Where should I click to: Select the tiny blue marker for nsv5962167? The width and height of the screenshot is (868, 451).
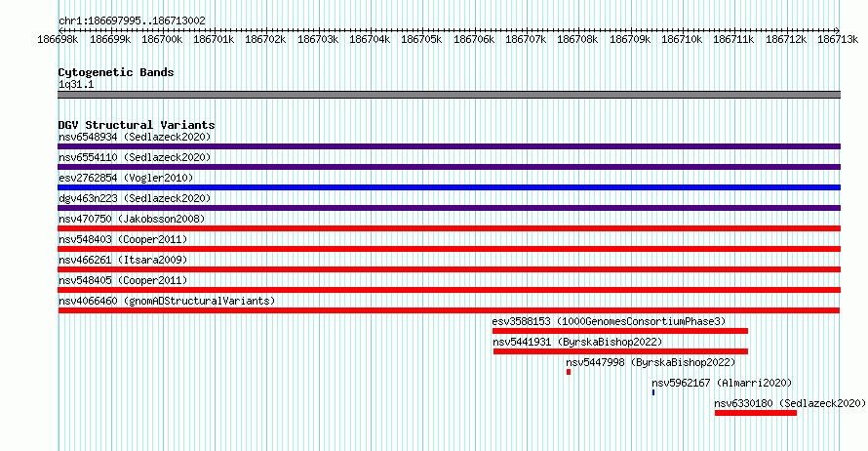[x=653, y=392]
